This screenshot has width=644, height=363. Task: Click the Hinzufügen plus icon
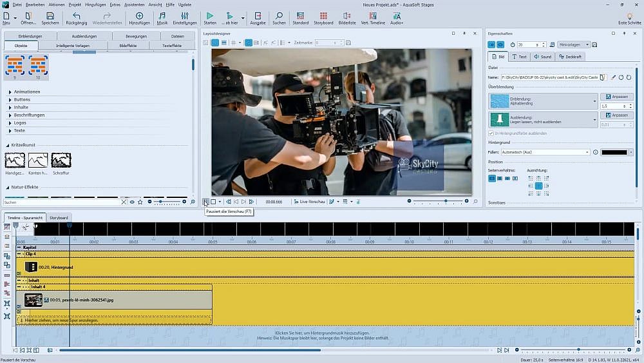click(x=139, y=16)
